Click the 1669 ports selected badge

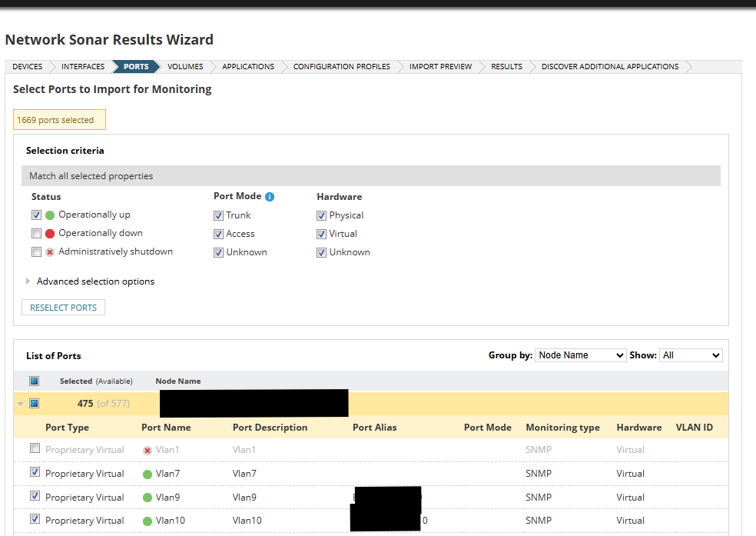tap(59, 119)
